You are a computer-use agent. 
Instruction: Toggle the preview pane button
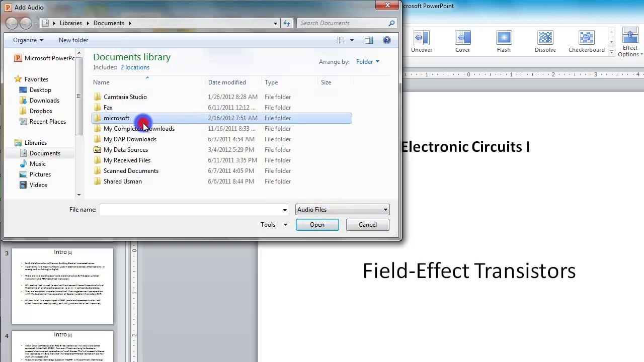(369, 40)
